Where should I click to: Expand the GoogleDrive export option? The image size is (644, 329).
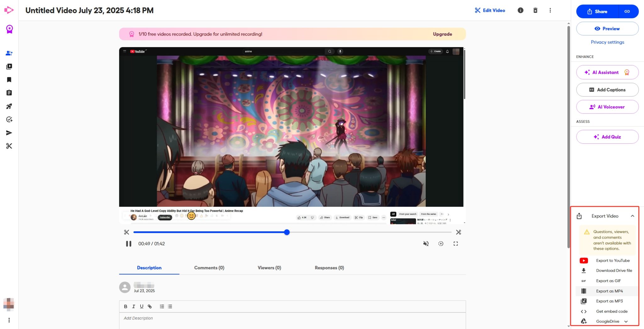(626, 321)
